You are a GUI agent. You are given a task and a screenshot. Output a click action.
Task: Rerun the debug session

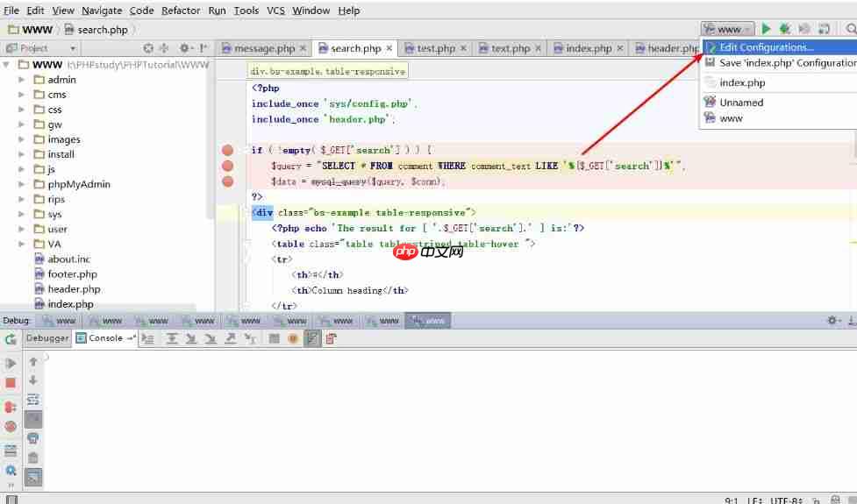[x=11, y=339]
